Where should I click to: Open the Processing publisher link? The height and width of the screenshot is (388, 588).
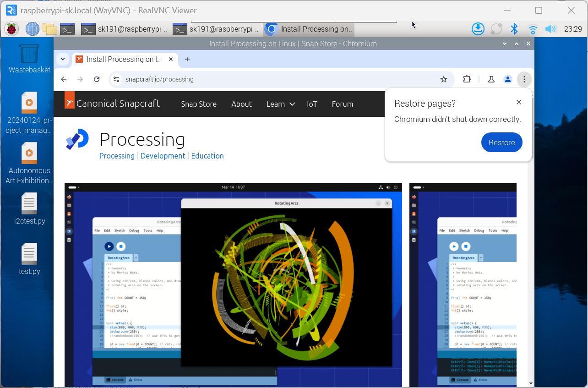pos(117,156)
